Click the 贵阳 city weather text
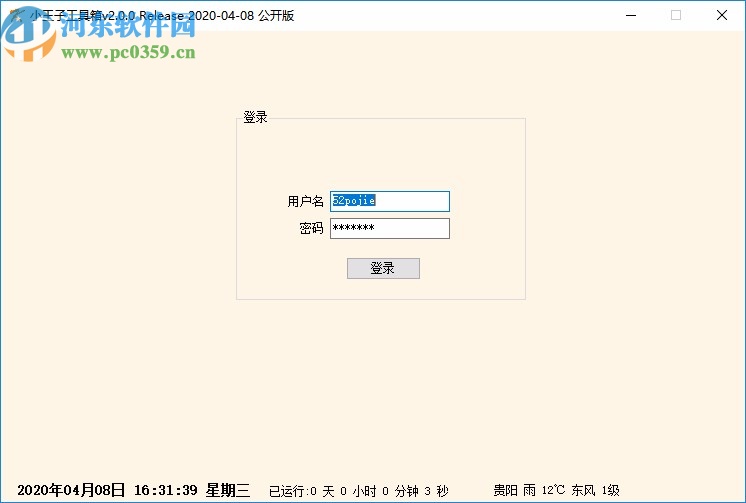746x503 pixels. coord(505,490)
